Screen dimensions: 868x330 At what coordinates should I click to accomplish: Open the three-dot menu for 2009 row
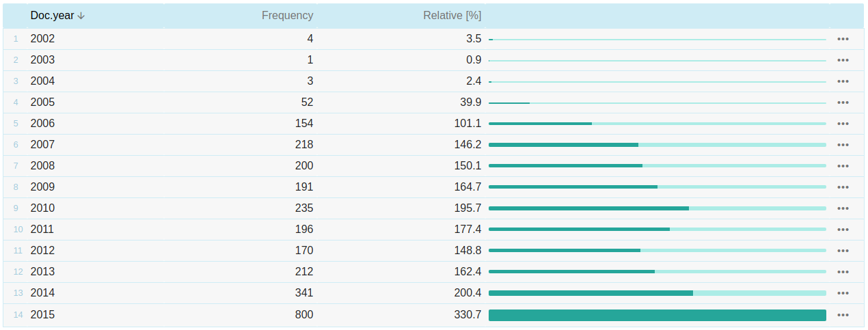pyautogui.click(x=843, y=187)
